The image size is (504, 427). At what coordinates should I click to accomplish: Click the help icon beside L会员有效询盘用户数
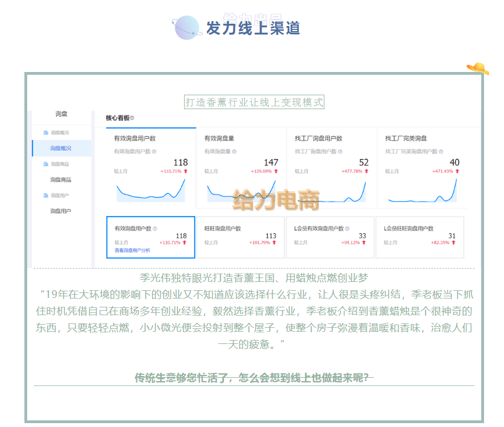(347, 228)
